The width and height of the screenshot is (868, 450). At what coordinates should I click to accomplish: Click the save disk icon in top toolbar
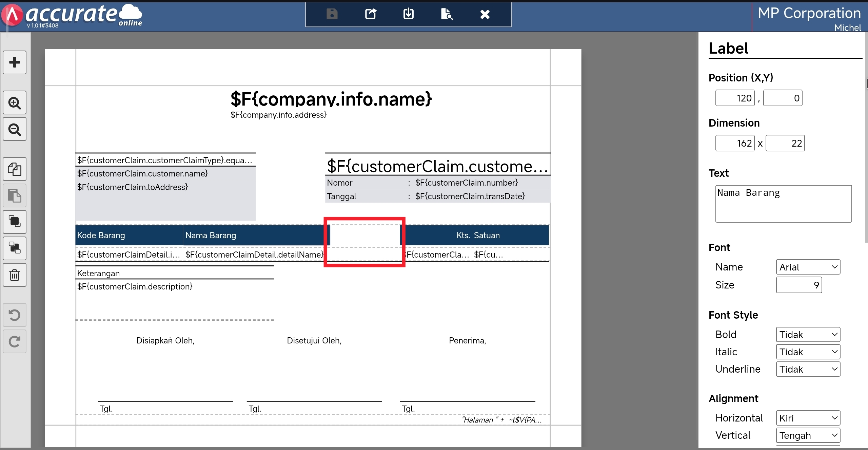pyautogui.click(x=332, y=14)
